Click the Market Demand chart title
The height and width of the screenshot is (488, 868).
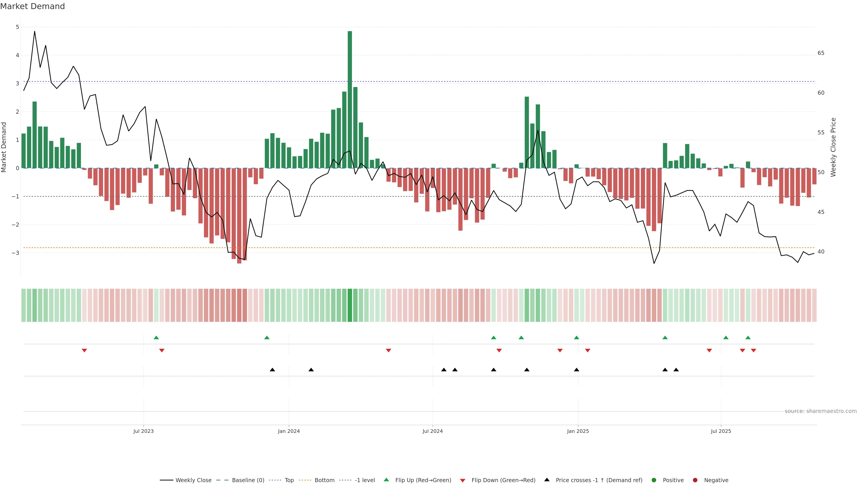point(32,6)
